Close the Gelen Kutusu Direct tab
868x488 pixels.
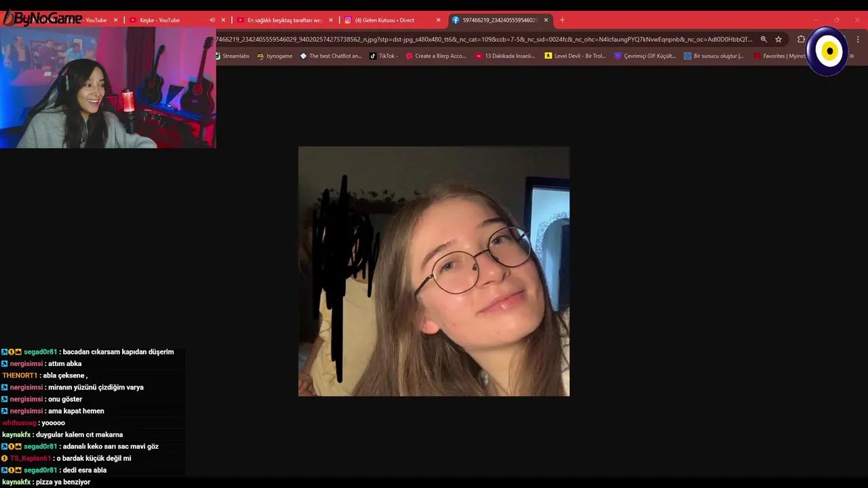tap(438, 20)
